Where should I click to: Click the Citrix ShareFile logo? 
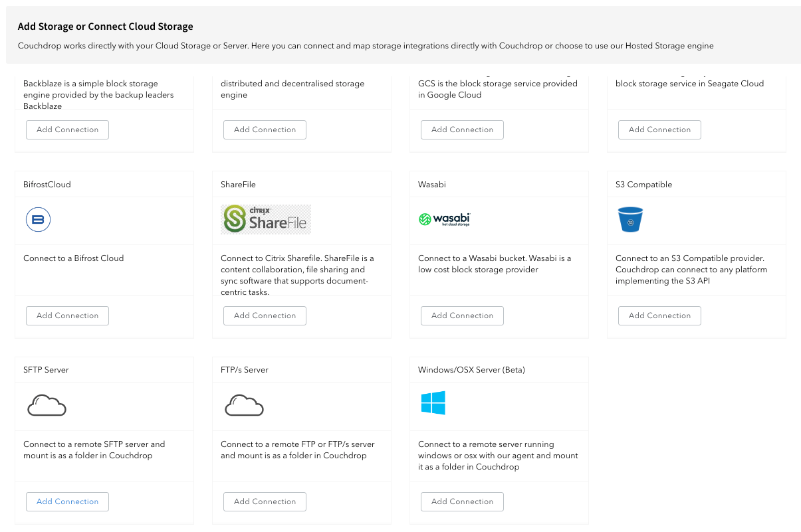266,219
